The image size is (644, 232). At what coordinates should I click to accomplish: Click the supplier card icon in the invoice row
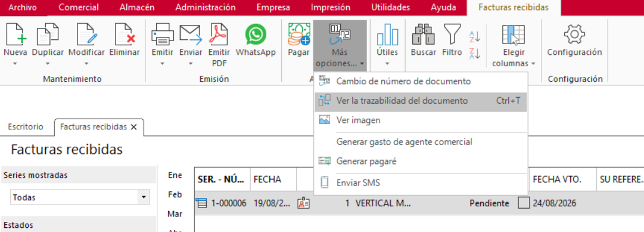[303, 203]
